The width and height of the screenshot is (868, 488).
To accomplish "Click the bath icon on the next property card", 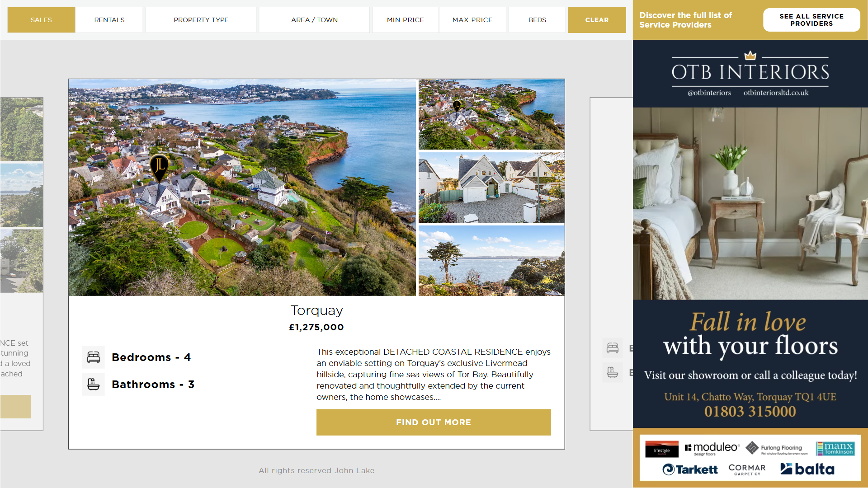I will (613, 372).
